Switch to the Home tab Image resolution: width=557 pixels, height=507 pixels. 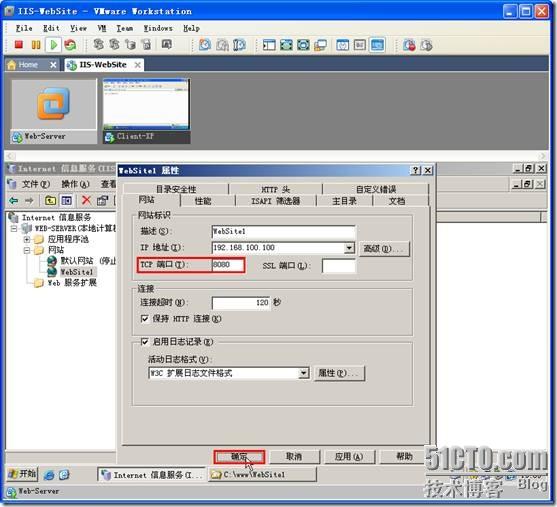tap(32, 65)
